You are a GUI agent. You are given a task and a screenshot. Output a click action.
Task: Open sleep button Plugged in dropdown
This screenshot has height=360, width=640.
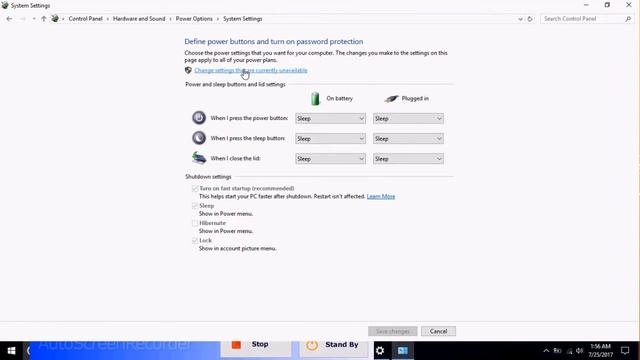(x=408, y=138)
